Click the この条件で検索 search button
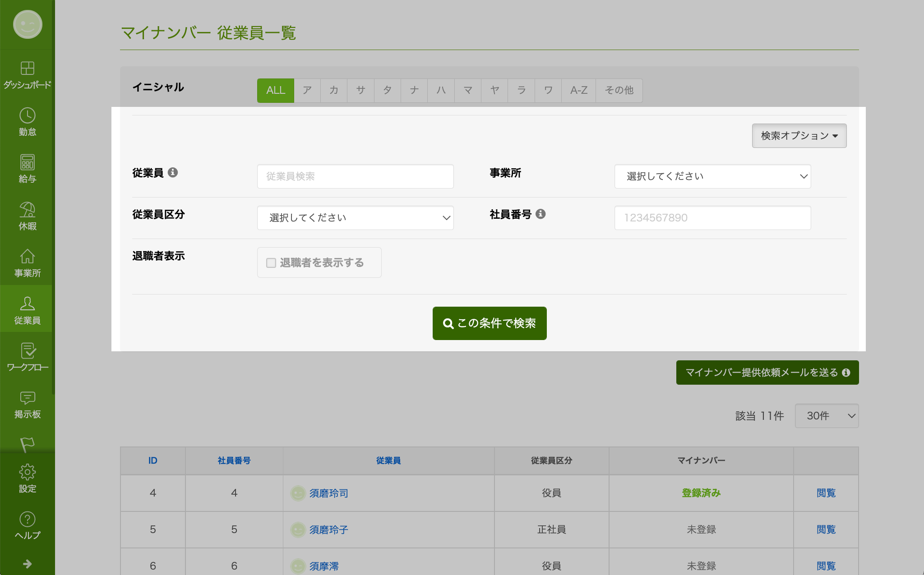This screenshot has height=575, width=924. [x=490, y=323]
